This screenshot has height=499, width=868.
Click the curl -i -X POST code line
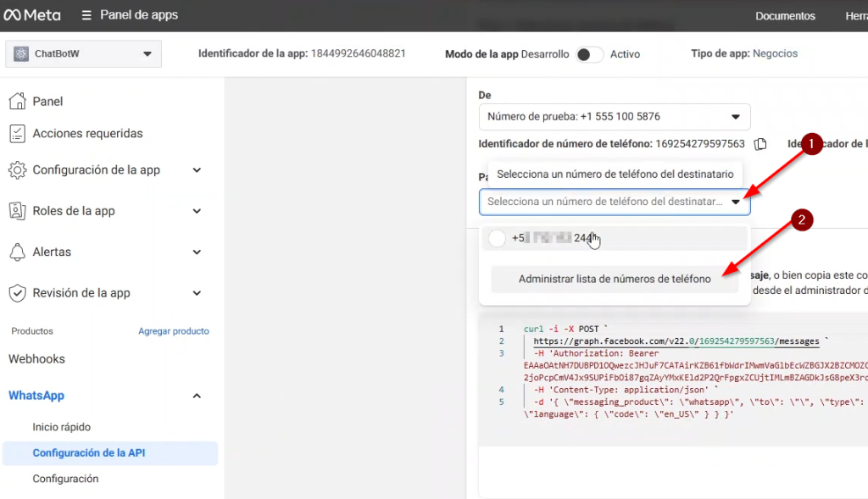(565, 330)
